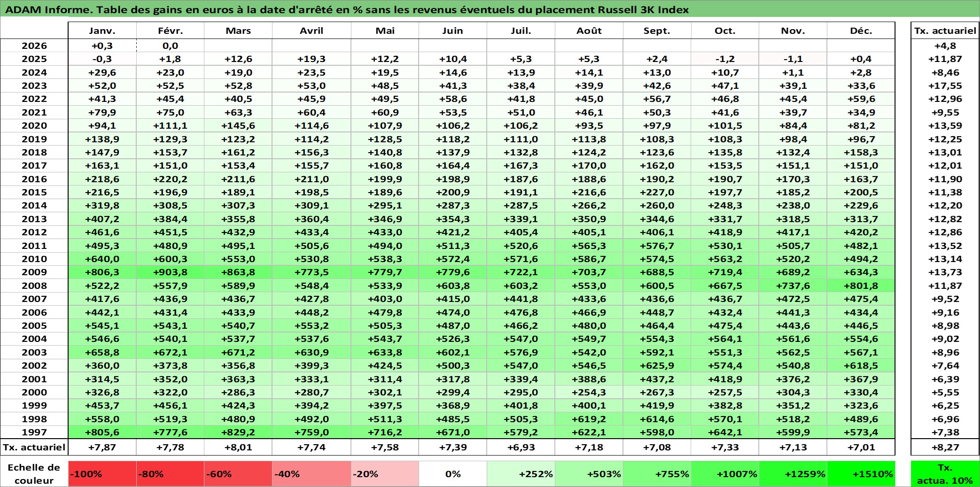Screen dimensions: 980x487
Task: Select the +625,9 cell in 2002 row
Action: 657,365
